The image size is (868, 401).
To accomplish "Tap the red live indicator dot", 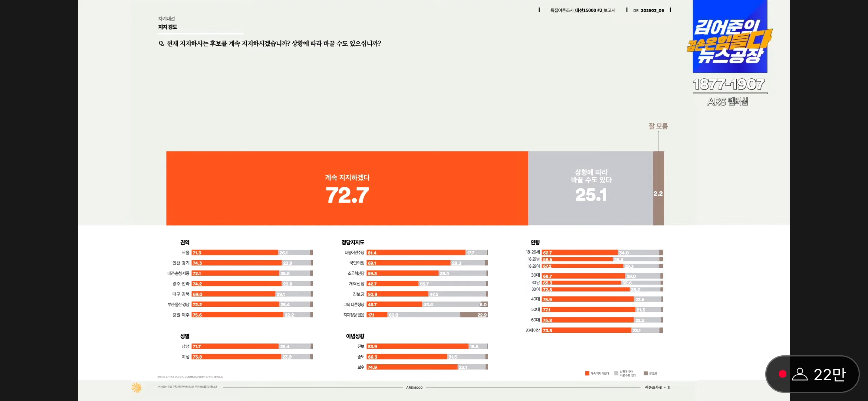I will (x=782, y=374).
